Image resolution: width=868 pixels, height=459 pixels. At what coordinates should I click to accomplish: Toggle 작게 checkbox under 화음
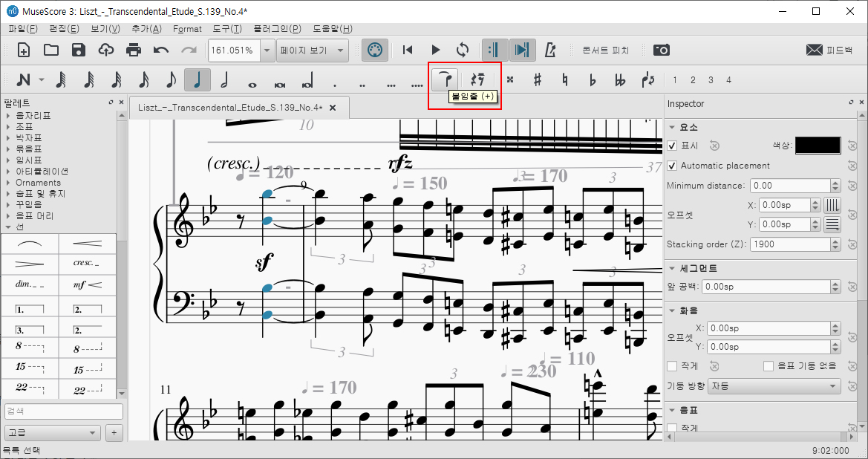(x=673, y=366)
